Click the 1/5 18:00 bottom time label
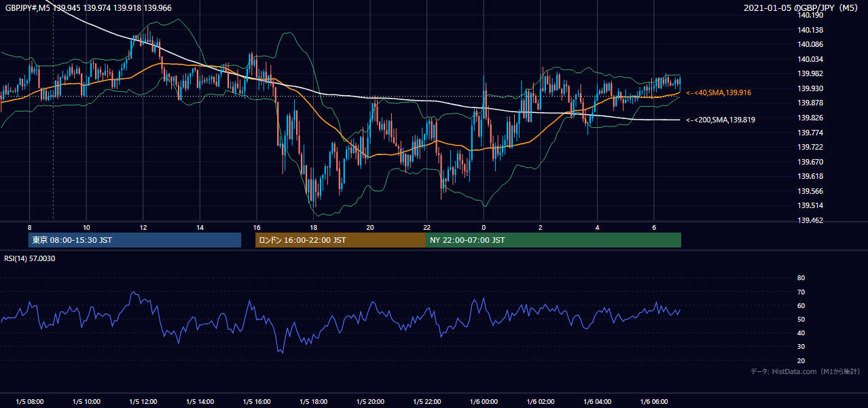 click(313, 402)
